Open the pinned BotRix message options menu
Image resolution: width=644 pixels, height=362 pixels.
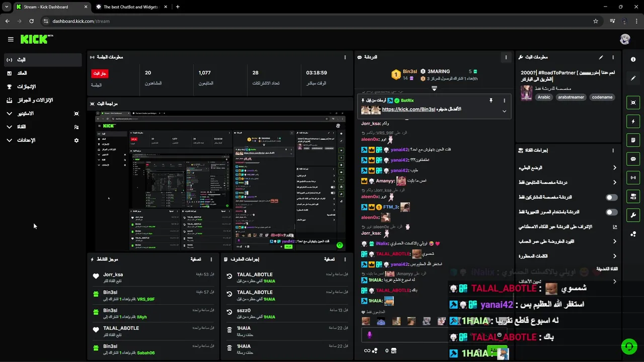tap(504, 101)
